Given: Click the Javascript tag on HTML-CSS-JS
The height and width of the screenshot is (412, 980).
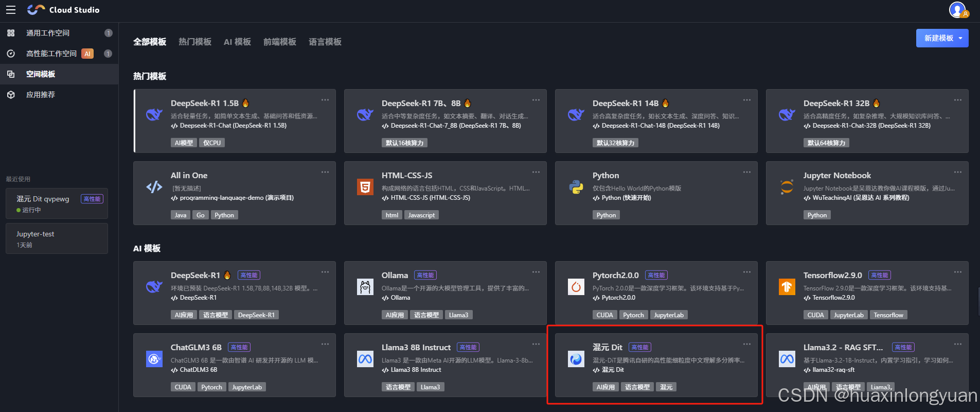Looking at the screenshot, I should pyautogui.click(x=421, y=215).
